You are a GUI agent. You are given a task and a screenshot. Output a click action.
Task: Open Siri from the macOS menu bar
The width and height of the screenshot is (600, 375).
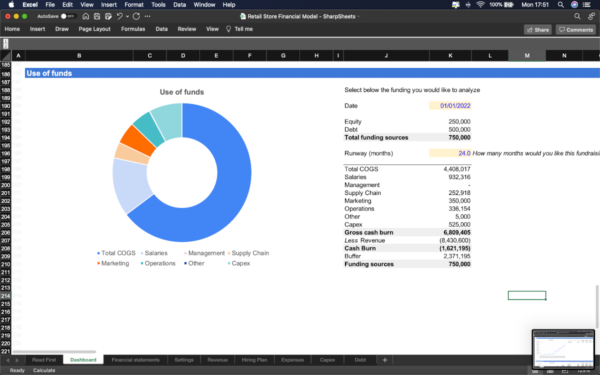(x=574, y=5)
